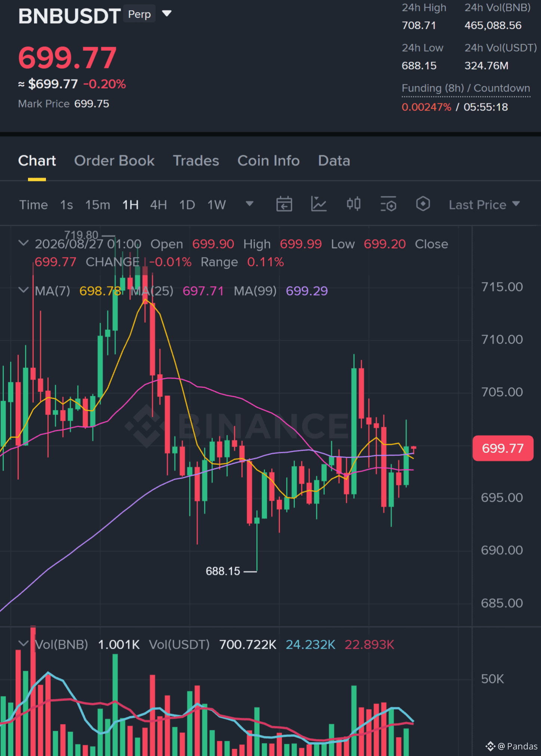Viewport: 541px width, 756px height.
Task: Click the current price tag 699.77 on axis
Action: click(x=503, y=448)
